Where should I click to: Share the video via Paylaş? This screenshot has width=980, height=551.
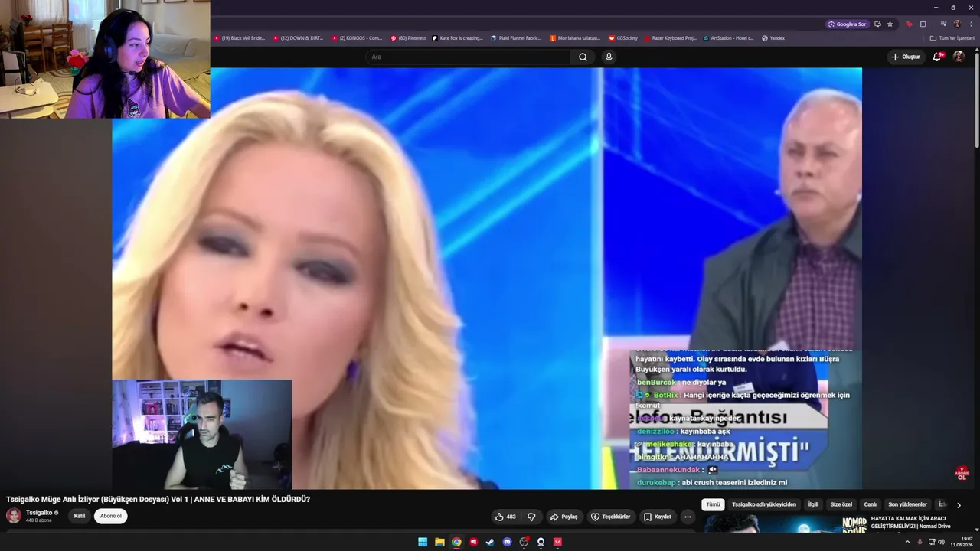[564, 517]
